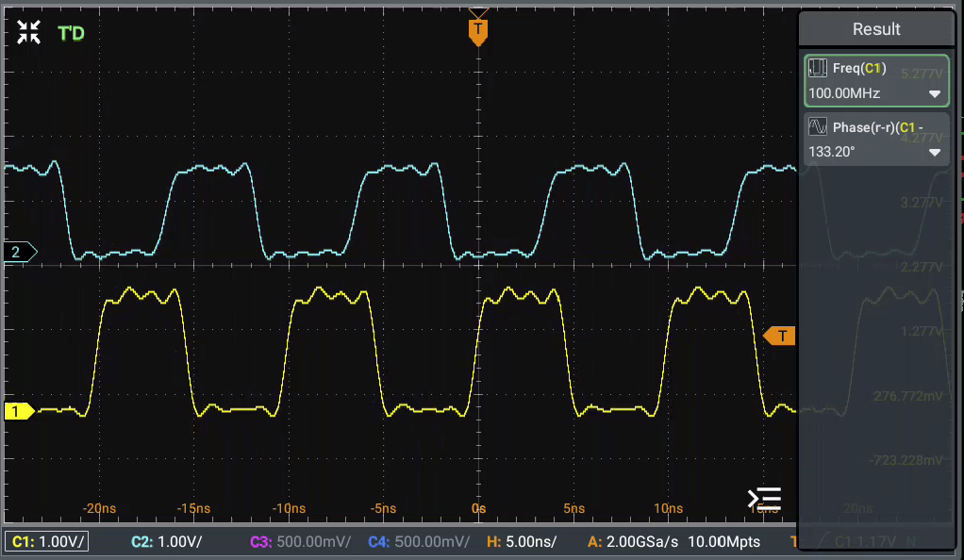Click the orange trigger level marker on right
The width and height of the screenshot is (964, 560).
pos(780,336)
